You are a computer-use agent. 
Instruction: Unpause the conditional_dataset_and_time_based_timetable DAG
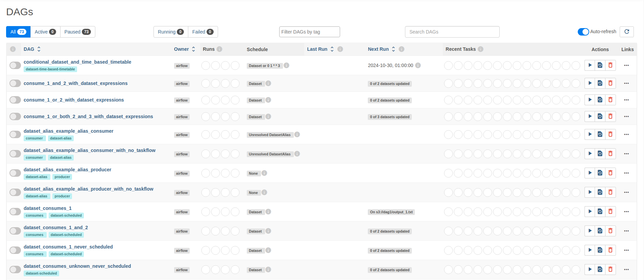tap(15, 65)
